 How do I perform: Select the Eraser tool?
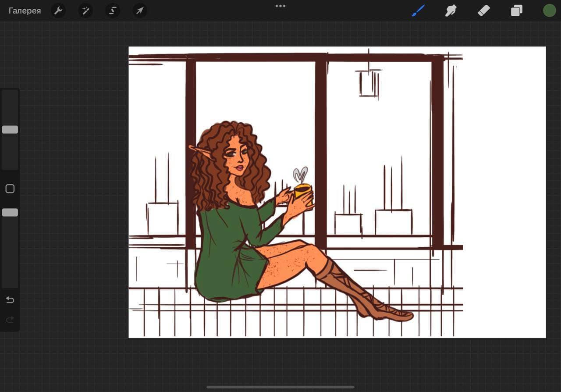[x=483, y=11]
